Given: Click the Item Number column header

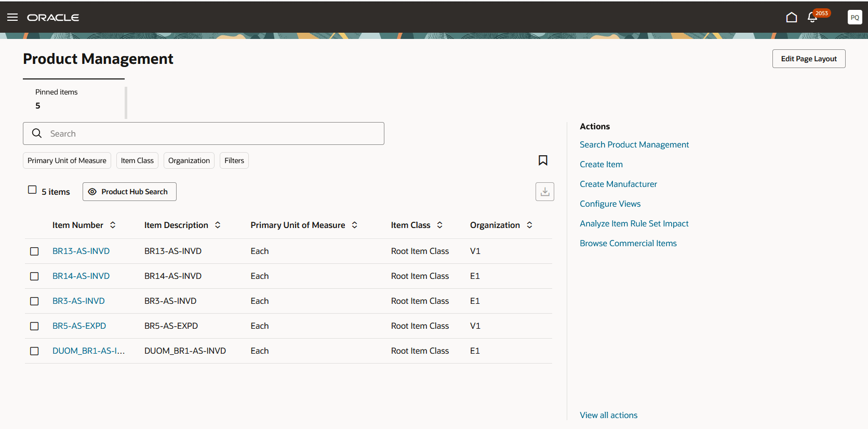Looking at the screenshot, I should [x=78, y=225].
